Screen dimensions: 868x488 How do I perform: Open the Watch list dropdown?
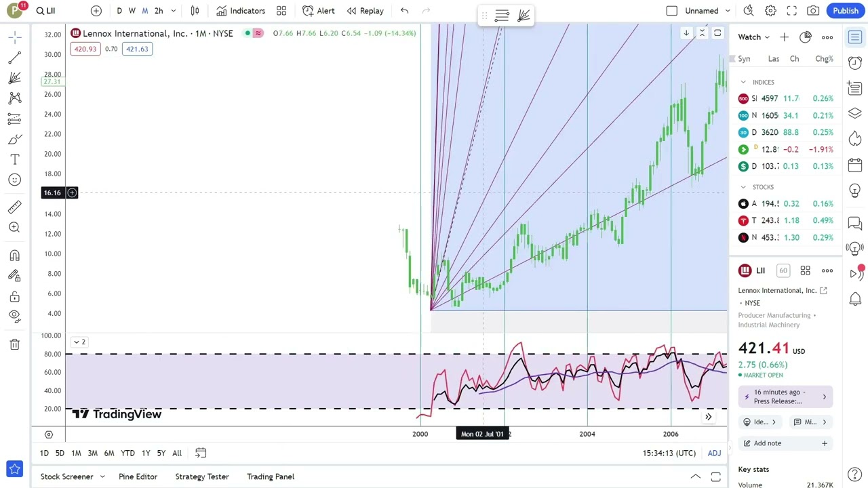click(x=754, y=37)
